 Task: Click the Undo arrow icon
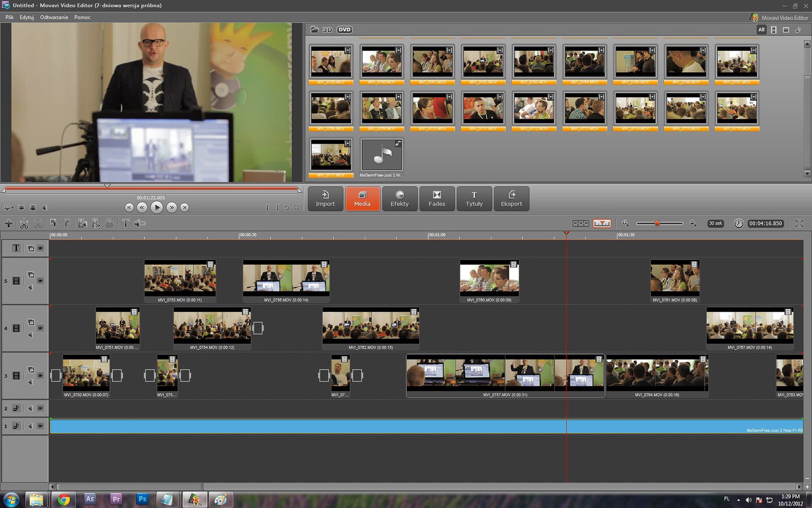[x=53, y=224]
